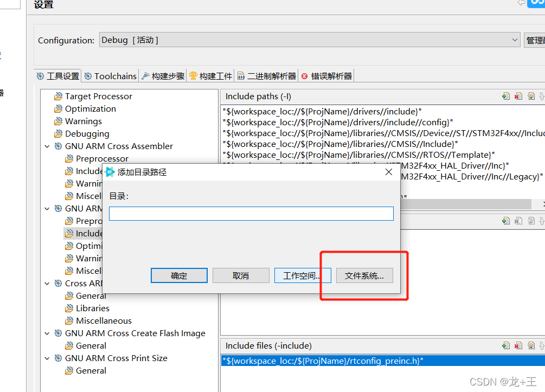Add a new Include files (-include) entry
The height and width of the screenshot is (392, 545).
pyautogui.click(x=506, y=345)
